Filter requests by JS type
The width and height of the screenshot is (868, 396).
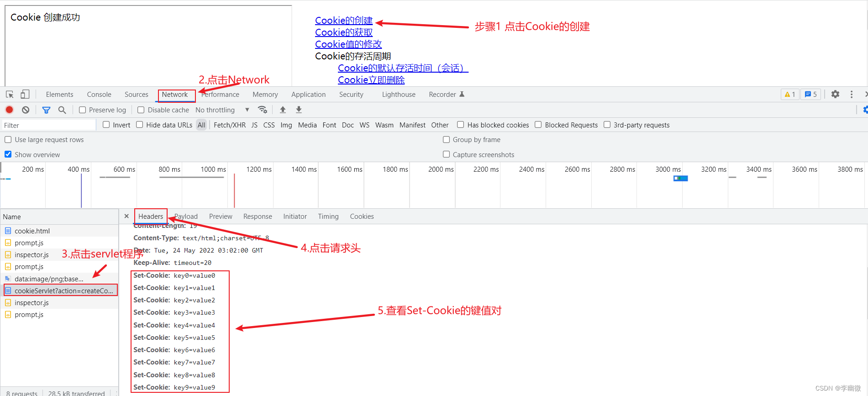[x=254, y=125]
